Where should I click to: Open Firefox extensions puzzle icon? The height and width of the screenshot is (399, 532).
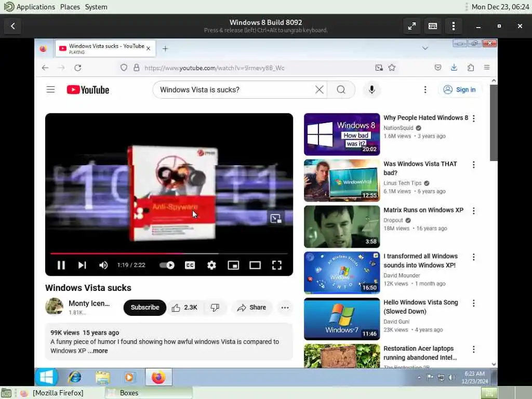coord(471,68)
